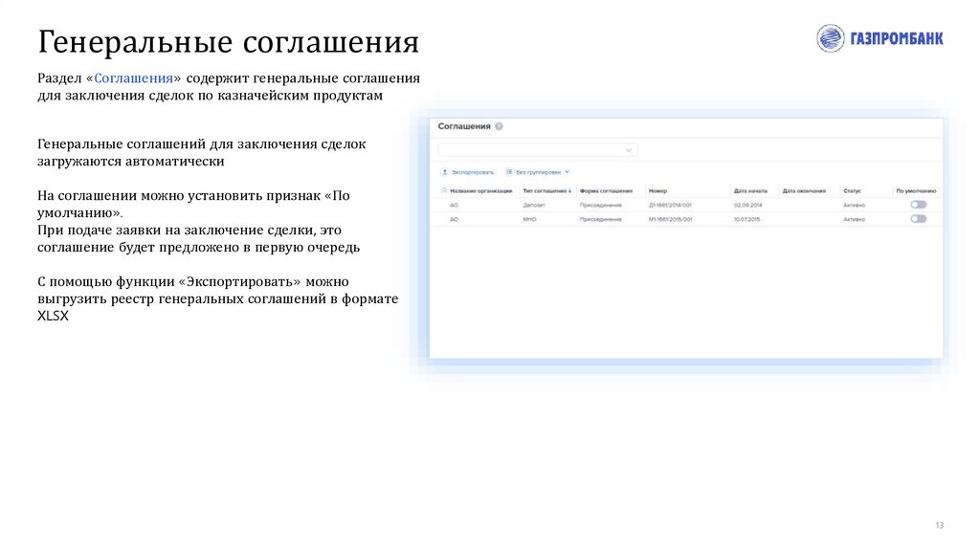
Task: Click the Газпромбанк logo
Action: click(880, 38)
